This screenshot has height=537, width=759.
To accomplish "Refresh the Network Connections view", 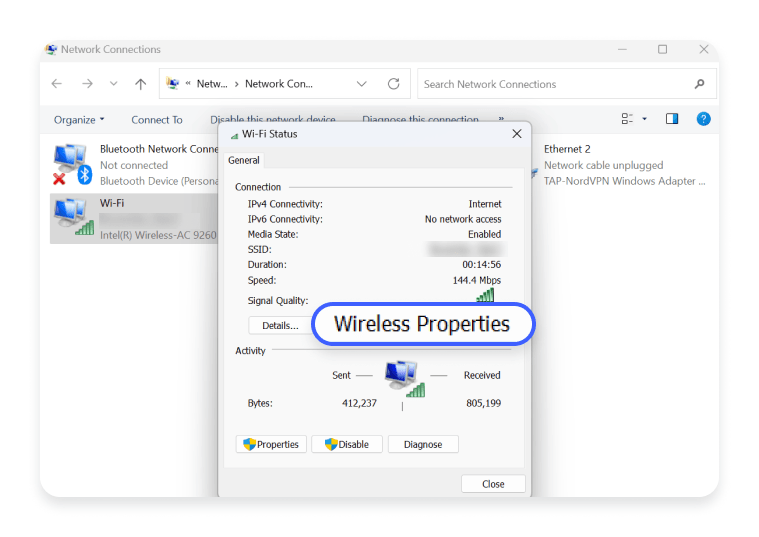I will point(394,84).
